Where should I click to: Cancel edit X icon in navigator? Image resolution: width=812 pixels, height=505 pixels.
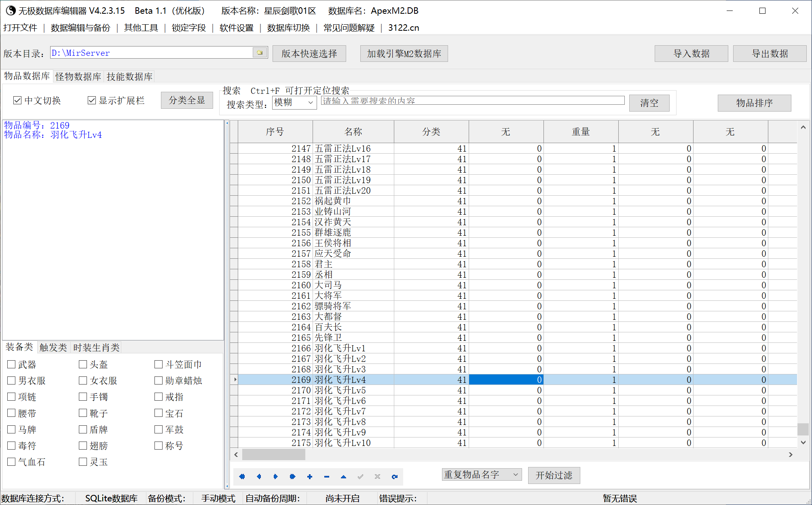pyautogui.click(x=377, y=477)
